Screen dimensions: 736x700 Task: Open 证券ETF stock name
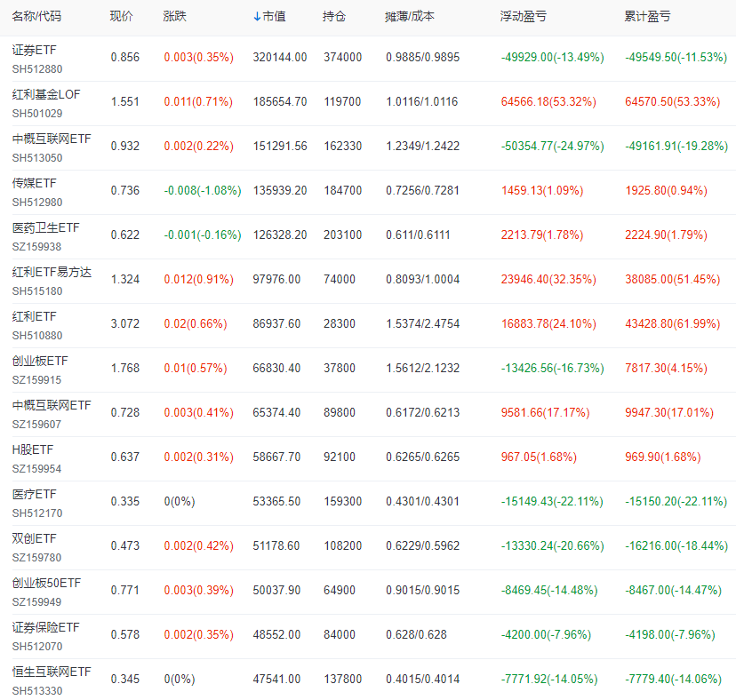coord(35,50)
